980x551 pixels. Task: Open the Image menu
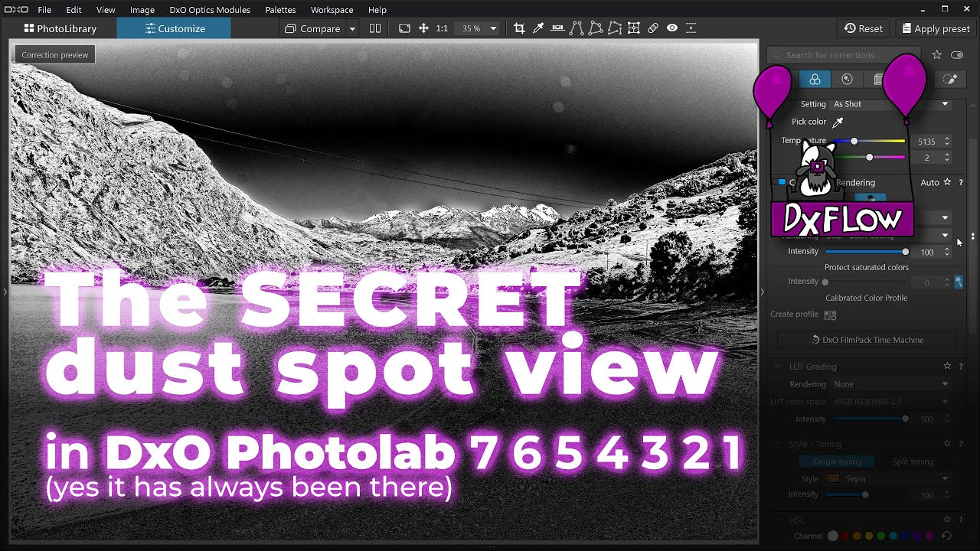[142, 10]
